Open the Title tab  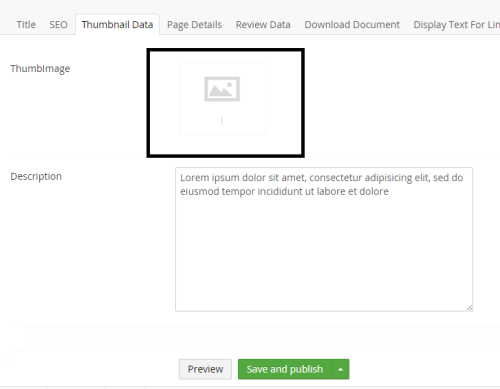point(26,25)
